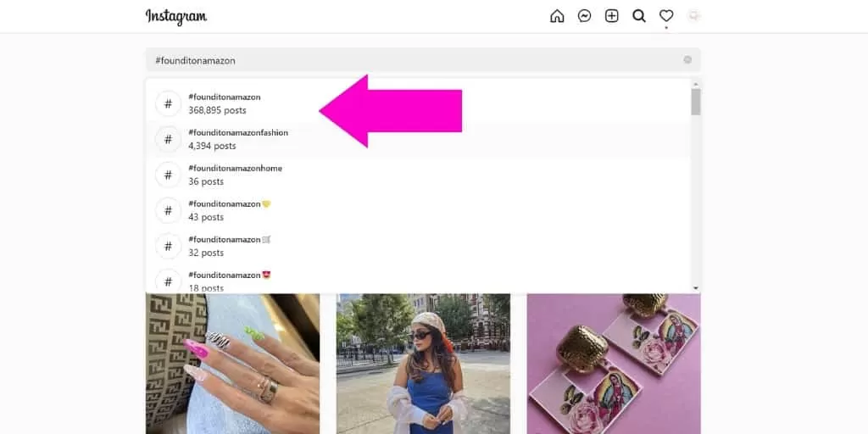Clear the search field with x icon
This screenshot has height=434, width=868.
click(x=687, y=60)
